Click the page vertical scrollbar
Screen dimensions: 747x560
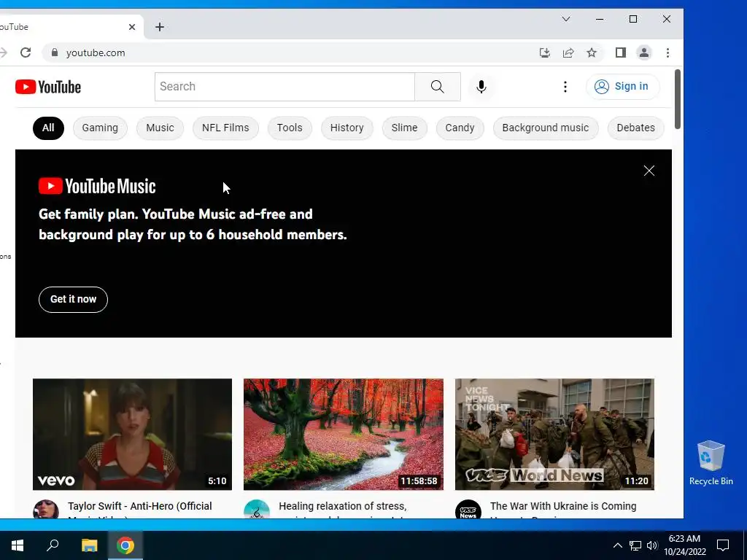pyautogui.click(x=678, y=99)
